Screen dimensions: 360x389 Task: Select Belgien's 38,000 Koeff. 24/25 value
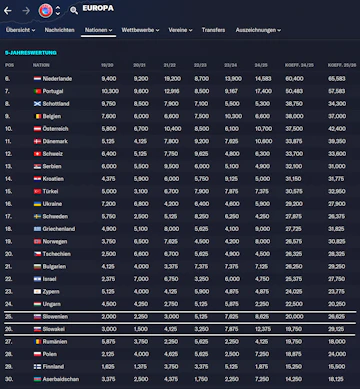point(294,116)
